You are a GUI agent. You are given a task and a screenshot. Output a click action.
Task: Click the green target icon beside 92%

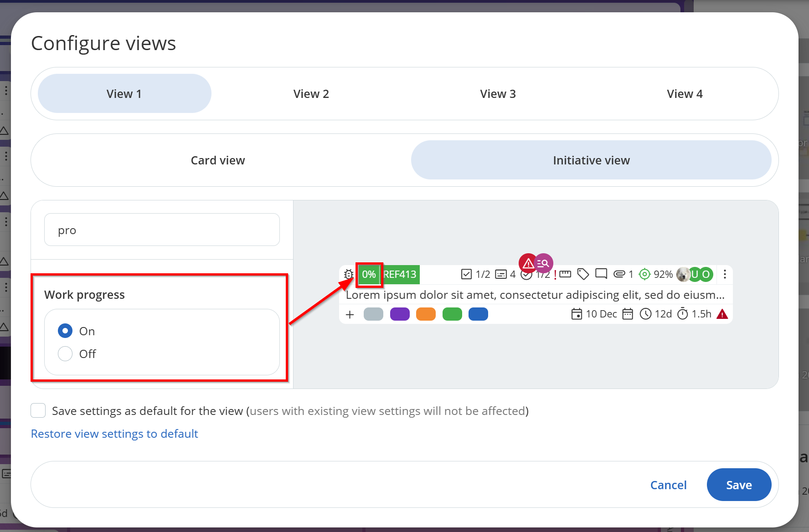(x=644, y=274)
